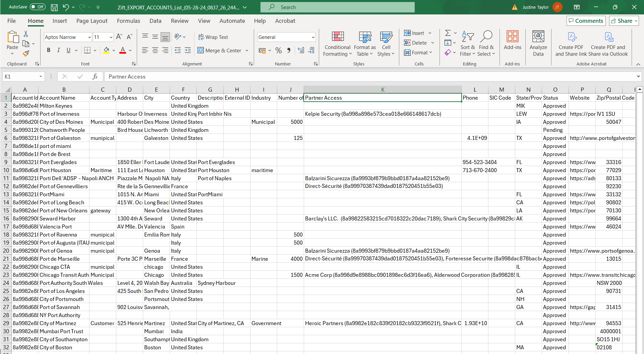Click the Decrease Decimal icon

tap(311, 50)
